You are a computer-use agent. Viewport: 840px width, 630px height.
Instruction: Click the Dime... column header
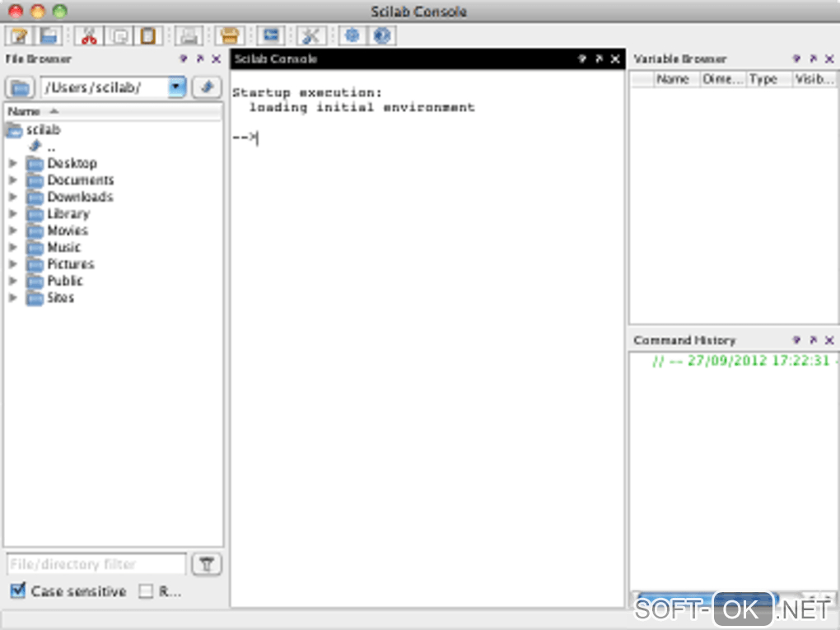[x=723, y=79]
